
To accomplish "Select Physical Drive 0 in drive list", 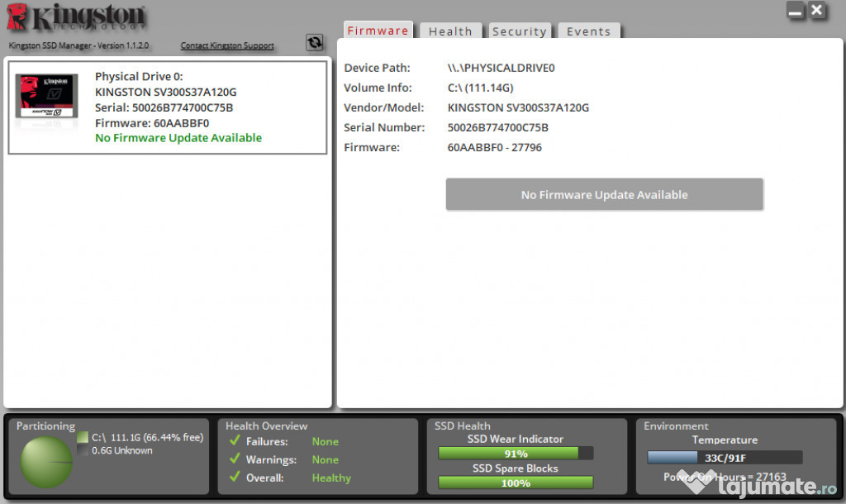I will pos(167,107).
